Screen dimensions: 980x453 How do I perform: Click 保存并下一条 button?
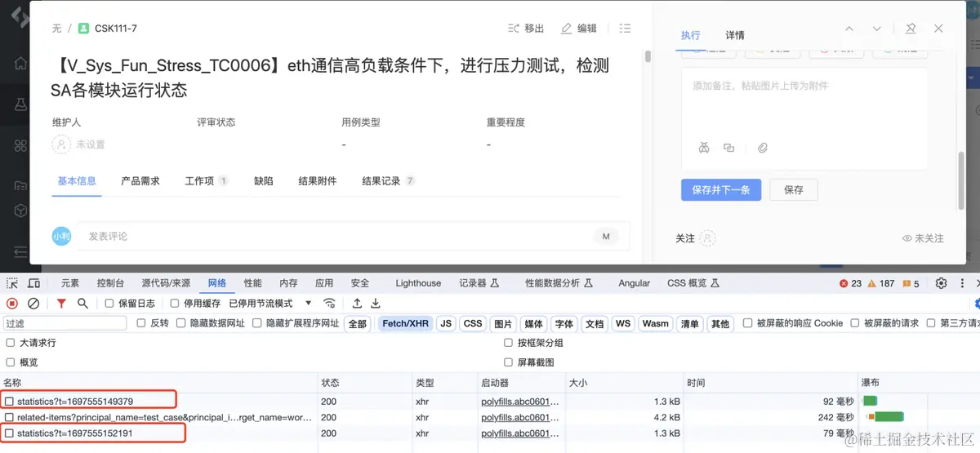[x=721, y=189]
